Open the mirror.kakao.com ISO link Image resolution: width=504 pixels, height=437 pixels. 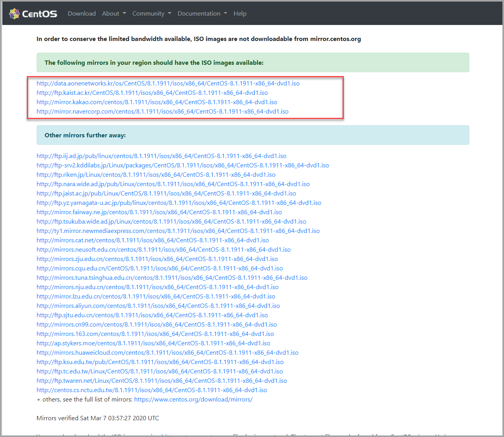tap(157, 102)
